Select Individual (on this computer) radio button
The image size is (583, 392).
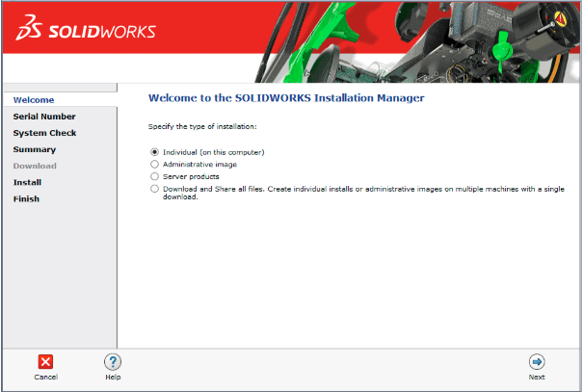(x=155, y=152)
